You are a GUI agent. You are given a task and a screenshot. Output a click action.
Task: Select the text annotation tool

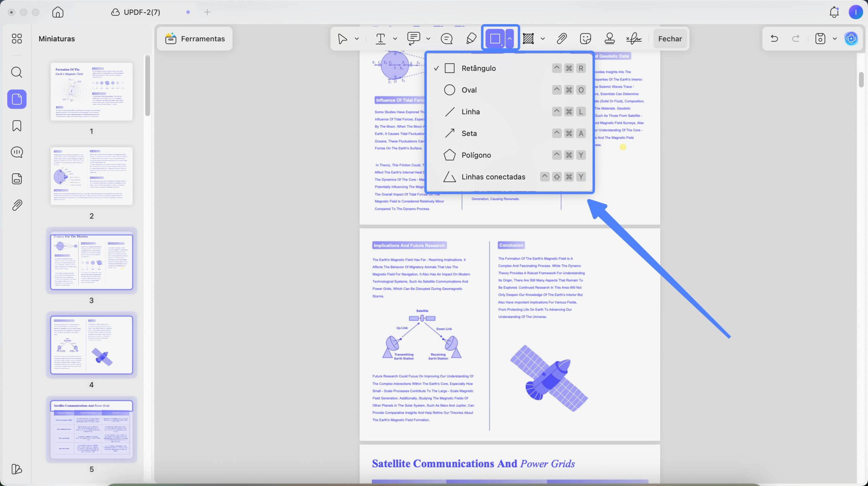381,39
